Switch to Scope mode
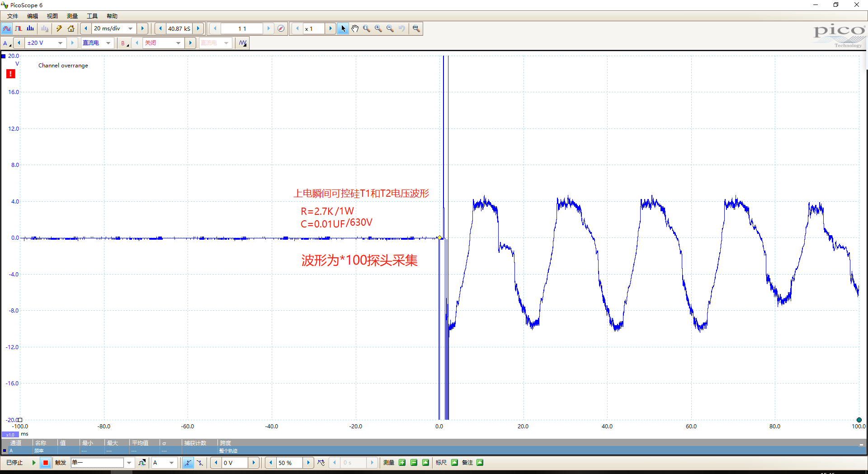This screenshot has width=868, height=474. [x=7, y=28]
